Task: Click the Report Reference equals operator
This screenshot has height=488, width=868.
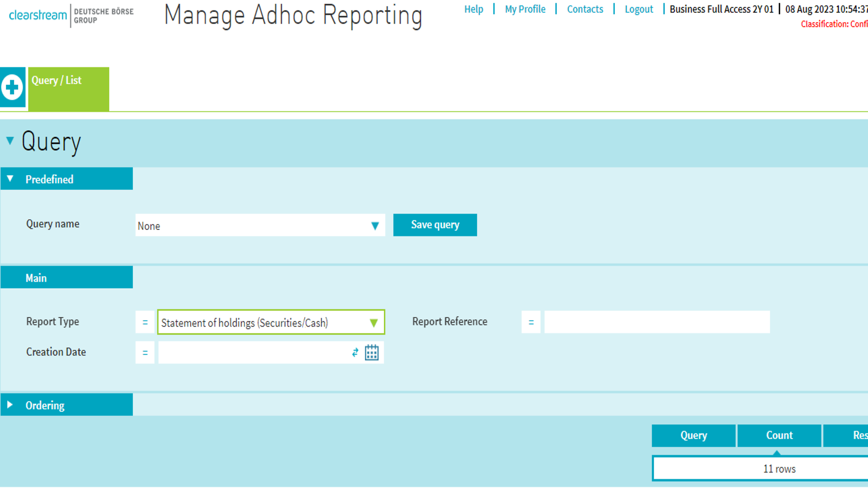Action: click(531, 322)
